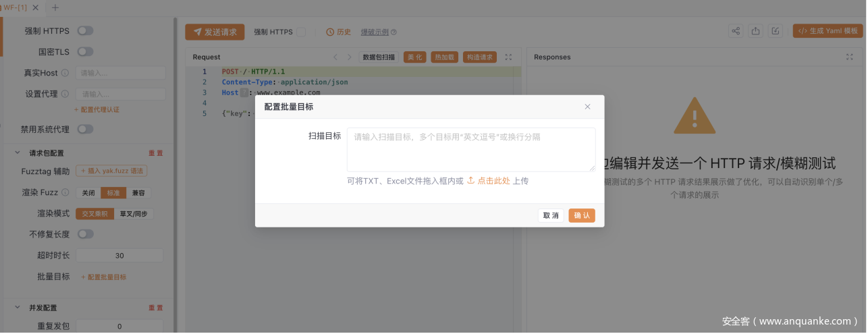Enable the 国密TLS switch
Viewport: 868px width, 334px height.
85,51
